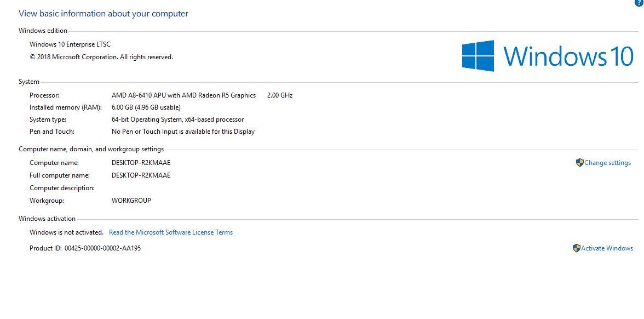Click the 2.00 GHz processor speed value
The height and width of the screenshot is (319, 644).
tap(280, 95)
